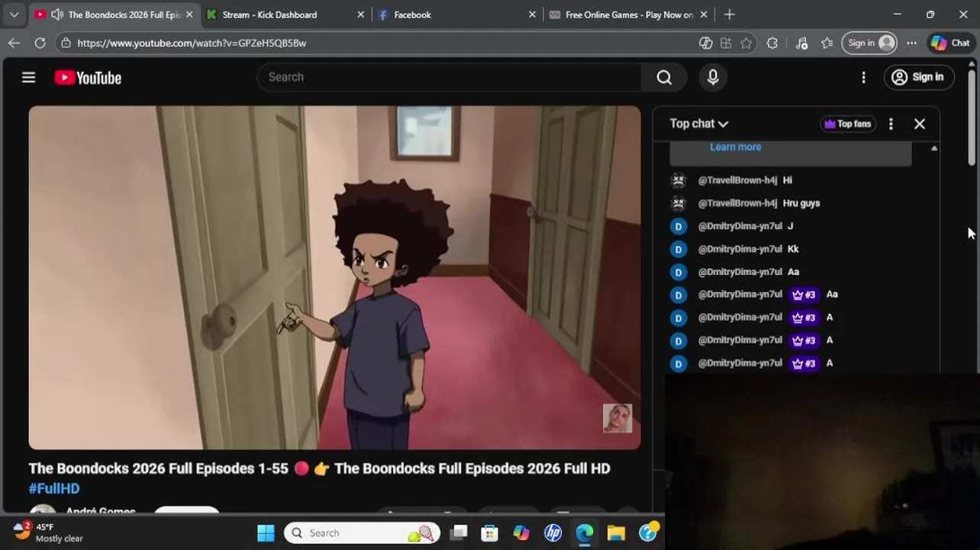Close the Kick Dashboard tab
Viewport: 980px width, 550px height.
pyautogui.click(x=361, y=15)
